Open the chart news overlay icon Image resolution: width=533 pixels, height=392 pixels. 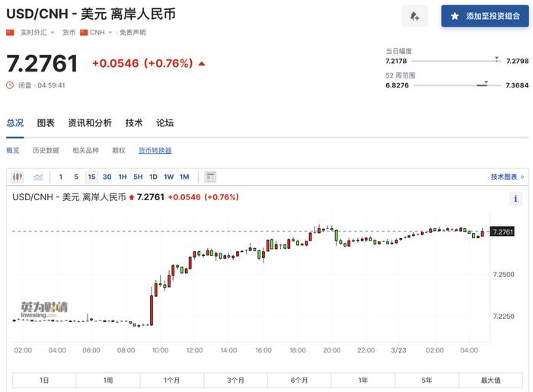(x=210, y=177)
